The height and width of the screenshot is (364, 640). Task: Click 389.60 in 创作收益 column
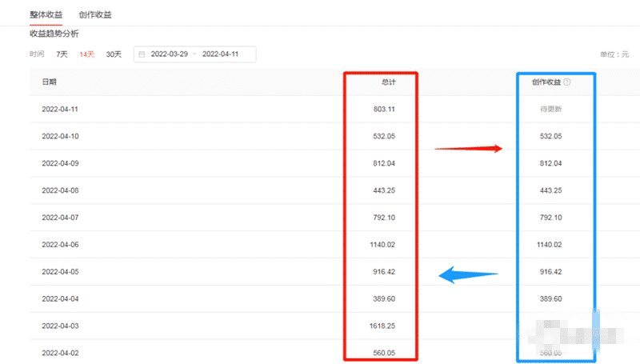550,298
